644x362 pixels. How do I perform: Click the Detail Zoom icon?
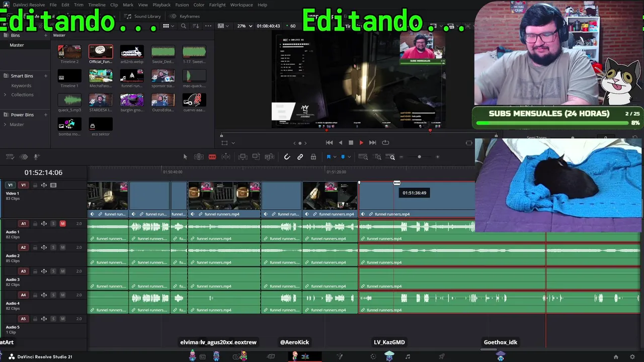[378, 157]
